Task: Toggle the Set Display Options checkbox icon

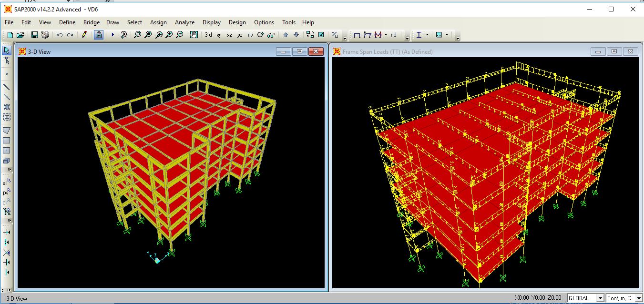Action: click(x=321, y=35)
